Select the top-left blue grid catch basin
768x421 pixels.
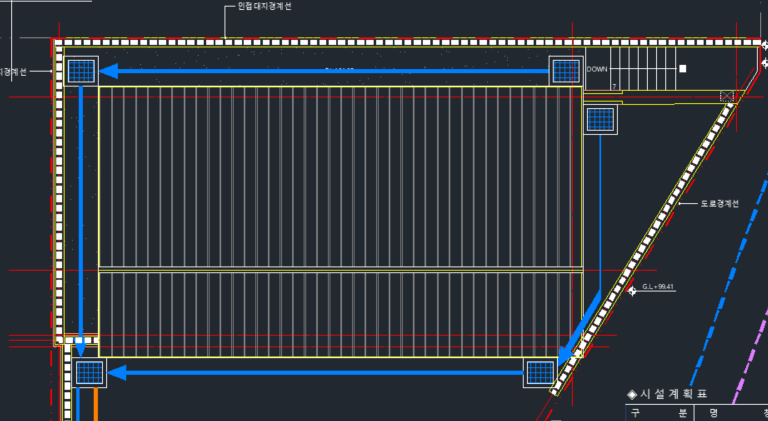point(81,70)
